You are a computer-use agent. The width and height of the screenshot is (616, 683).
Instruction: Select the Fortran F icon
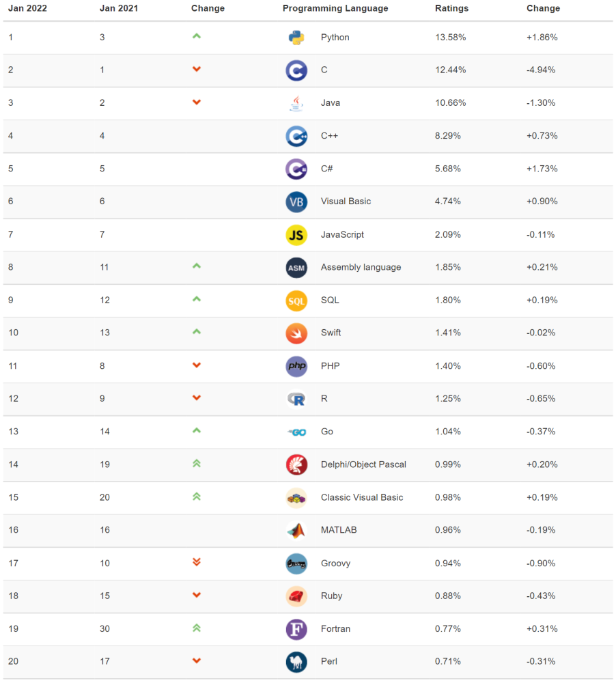296,630
